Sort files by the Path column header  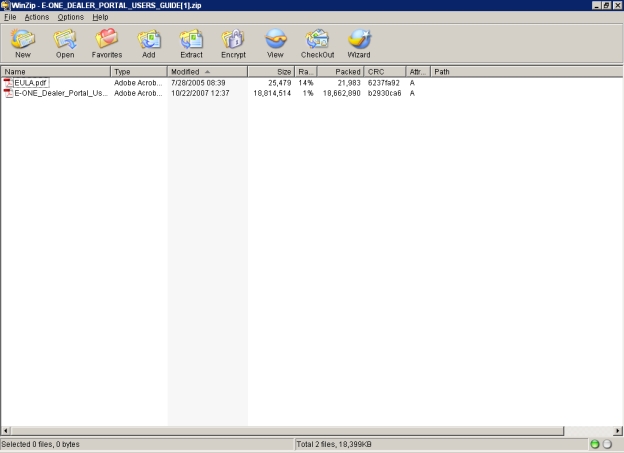pyautogui.click(x=527, y=72)
